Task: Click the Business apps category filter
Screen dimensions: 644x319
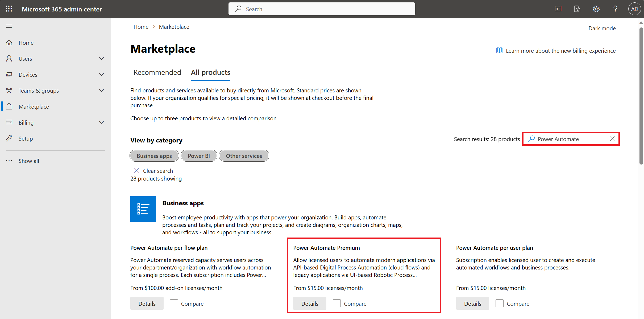Action: [154, 156]
